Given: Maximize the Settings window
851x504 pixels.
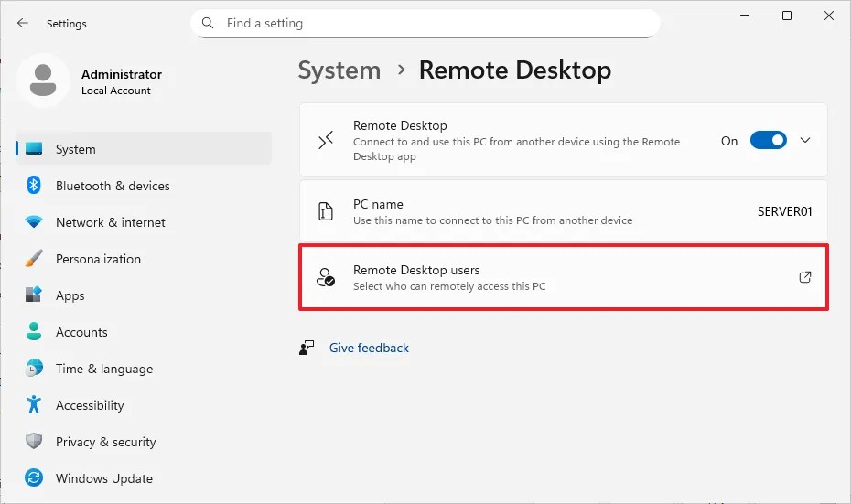Looking at the screenshot, I should click(786, 16).
